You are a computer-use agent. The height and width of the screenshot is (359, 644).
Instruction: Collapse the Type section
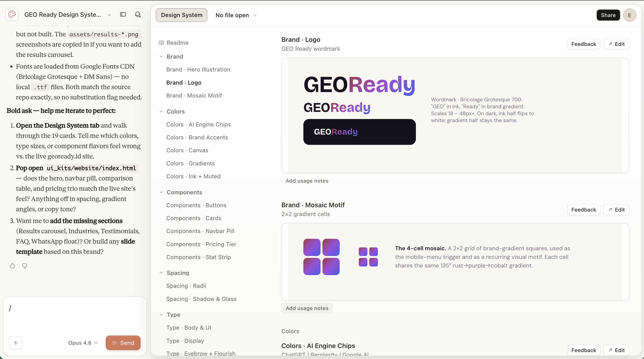tap(161, 315)
